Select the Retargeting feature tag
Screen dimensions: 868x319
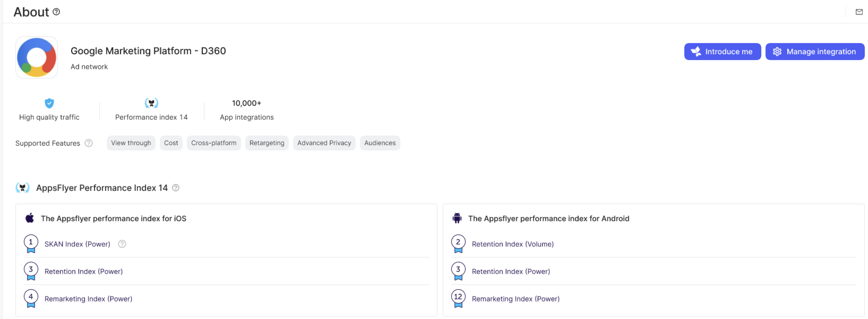coord(267,143)
